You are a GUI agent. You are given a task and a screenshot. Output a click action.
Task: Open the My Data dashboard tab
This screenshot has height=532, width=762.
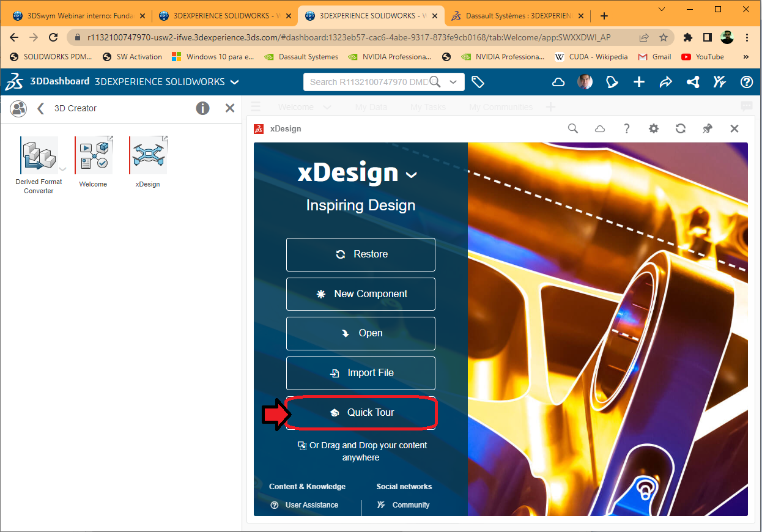coord(371,107)
